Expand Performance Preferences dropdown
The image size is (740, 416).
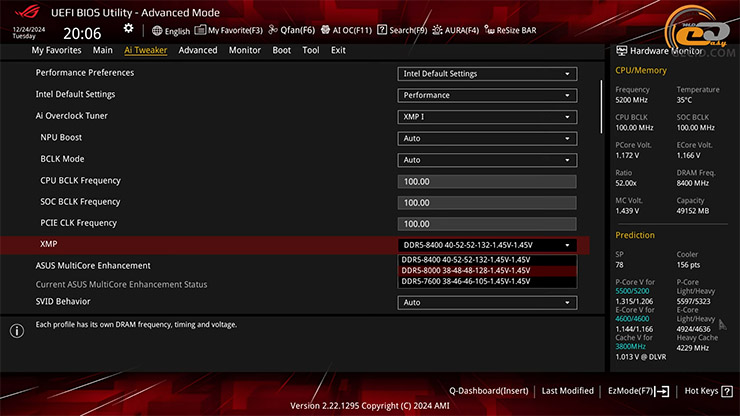coord(487,74)
